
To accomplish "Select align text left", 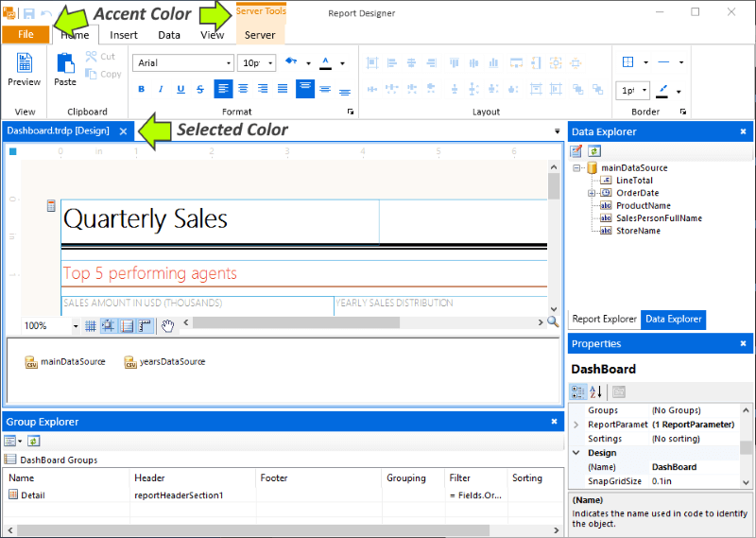I will click(x=223, y=89).
